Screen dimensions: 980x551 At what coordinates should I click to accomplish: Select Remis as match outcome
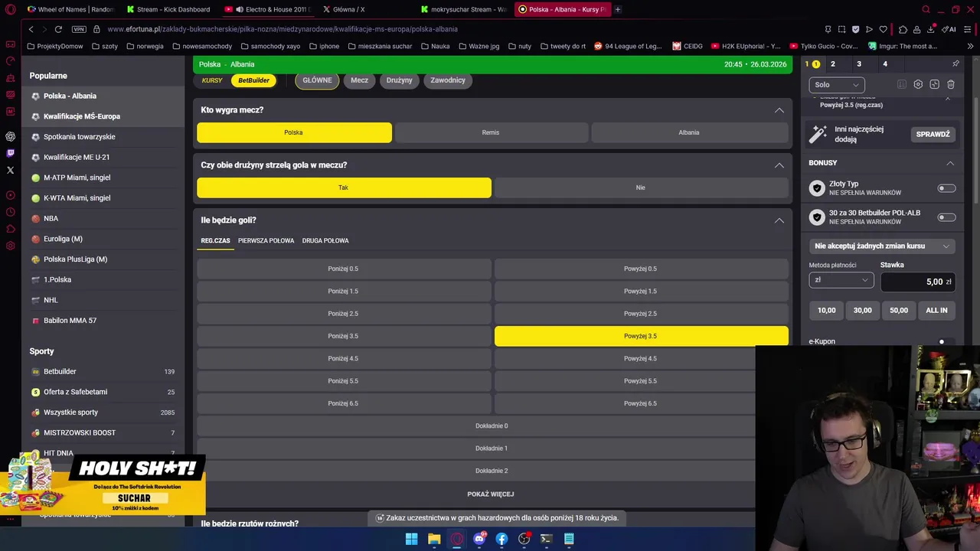(x=491, y=132)
